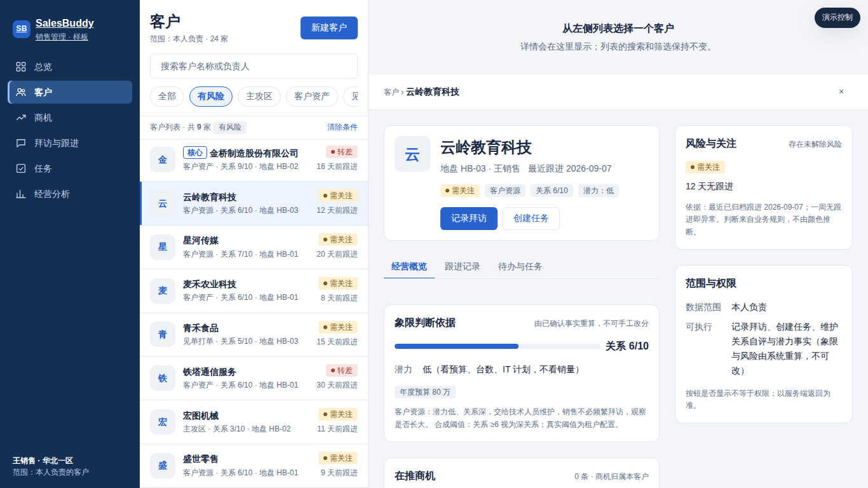The image size is (868, 488).
Task: Click the 客户 breadcrumb link
Action: pyautogui.click(x=391, y=92)
